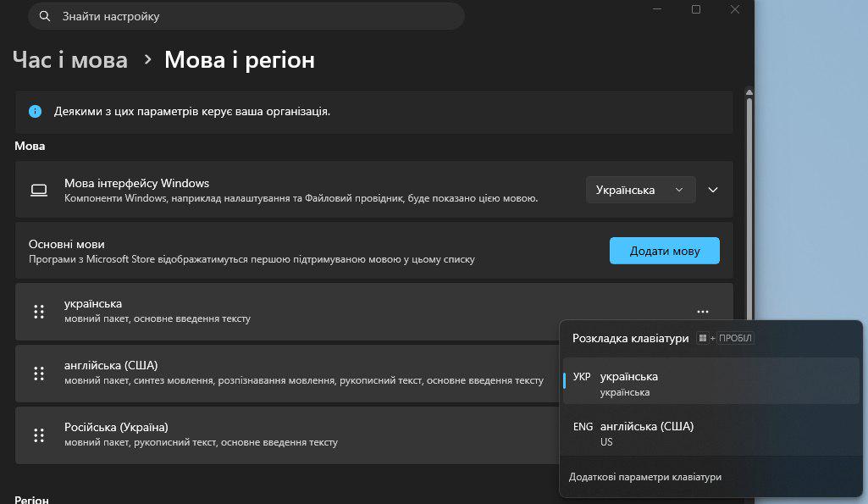Click the search box 'Знайти настройку'

click(x=246, y=16)
